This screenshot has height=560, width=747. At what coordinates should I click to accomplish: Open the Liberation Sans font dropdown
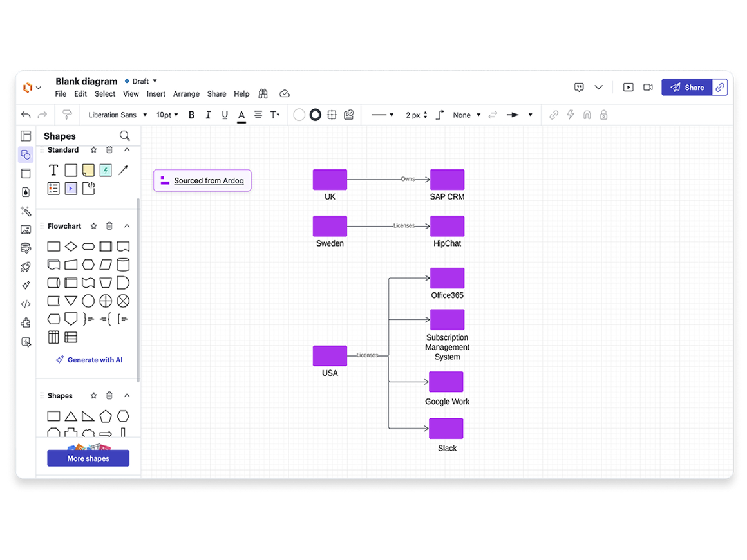coord(118,115)
